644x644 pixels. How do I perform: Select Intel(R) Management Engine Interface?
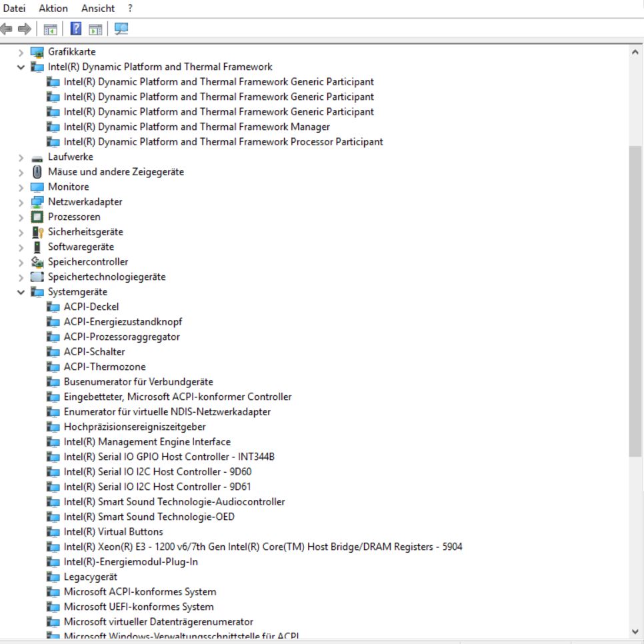[x=147, y=441]
